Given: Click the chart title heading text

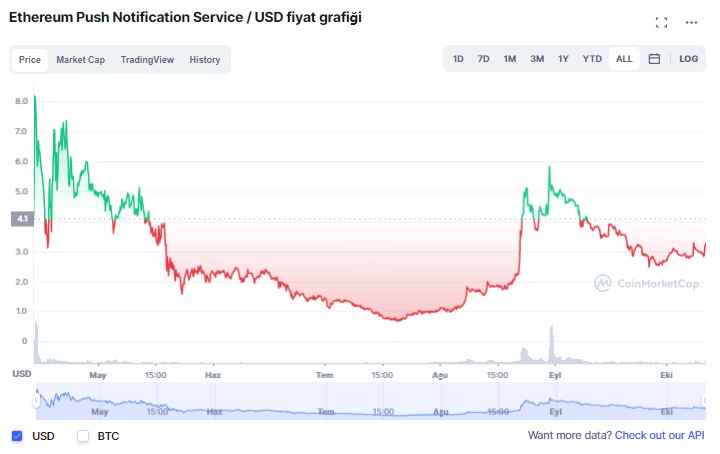Looking at the screenshot, I should (x=186, y=17).
